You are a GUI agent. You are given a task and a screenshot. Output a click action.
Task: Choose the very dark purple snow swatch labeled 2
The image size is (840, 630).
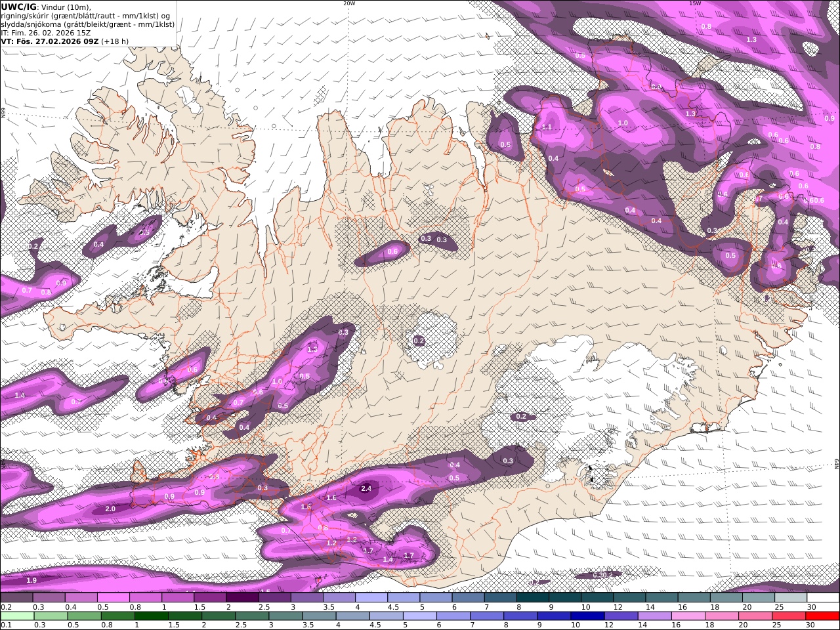pos(241,598)
